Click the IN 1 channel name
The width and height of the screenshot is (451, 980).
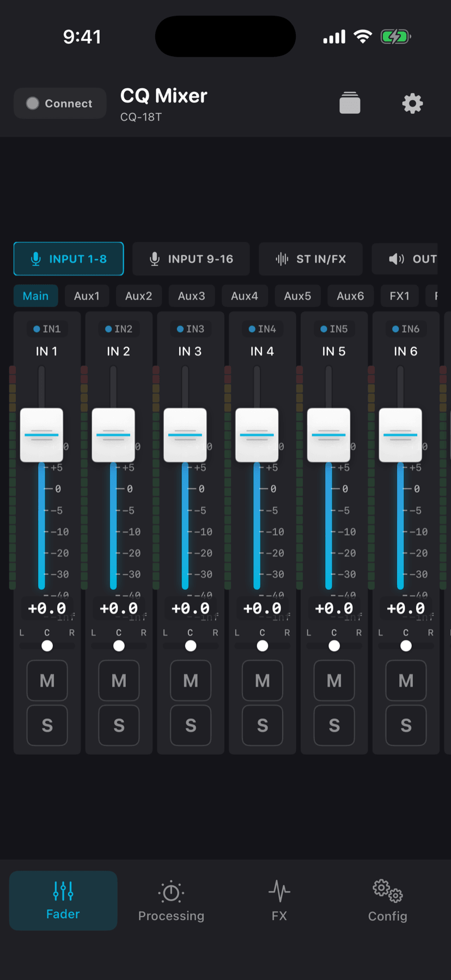(47, 352)
